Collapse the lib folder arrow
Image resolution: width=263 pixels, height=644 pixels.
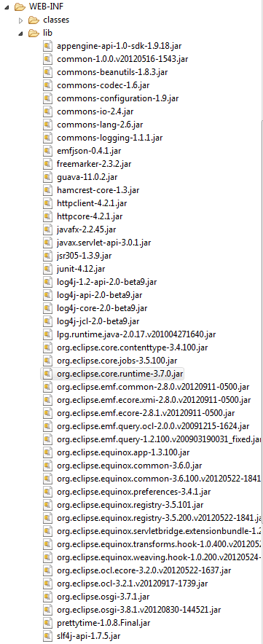click(21, 34)
